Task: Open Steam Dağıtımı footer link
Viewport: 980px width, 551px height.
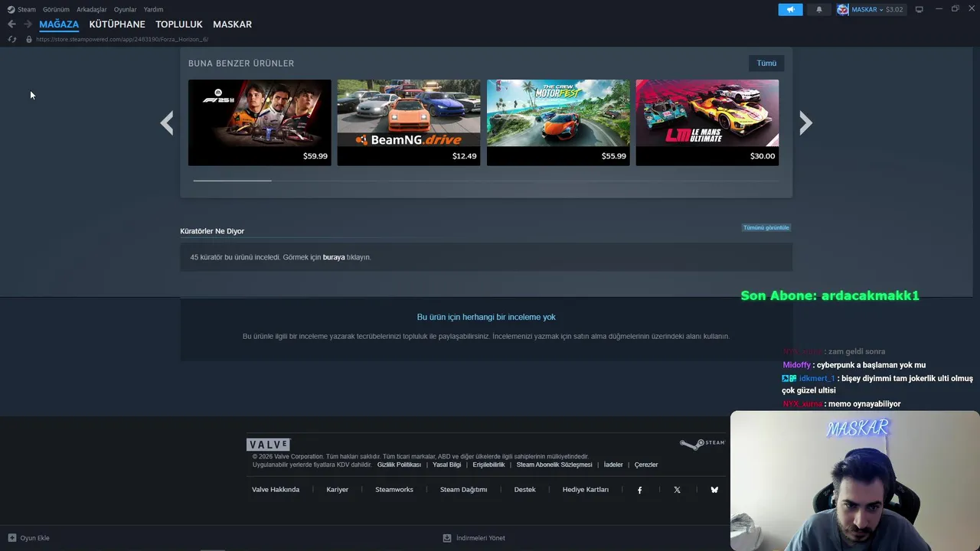Action: tap(463, 490)
